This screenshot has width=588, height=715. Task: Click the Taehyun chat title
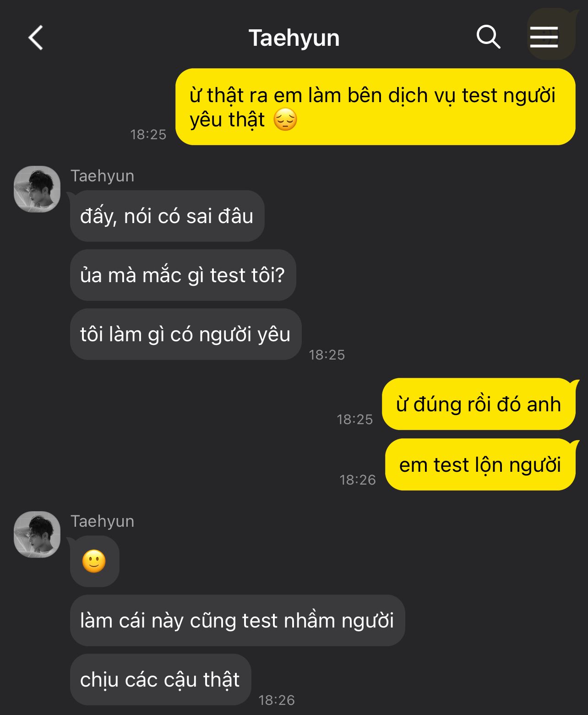click(294, 38)
